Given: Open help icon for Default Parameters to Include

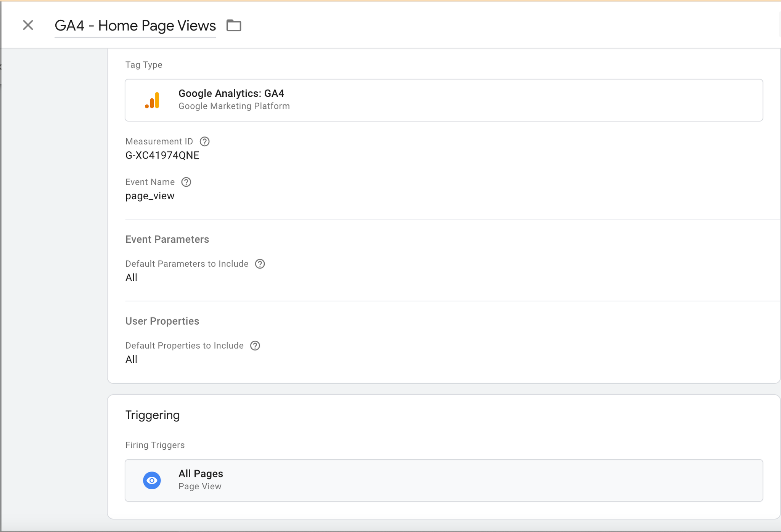Looking at the screenshot, I should (x=260, y=264).
